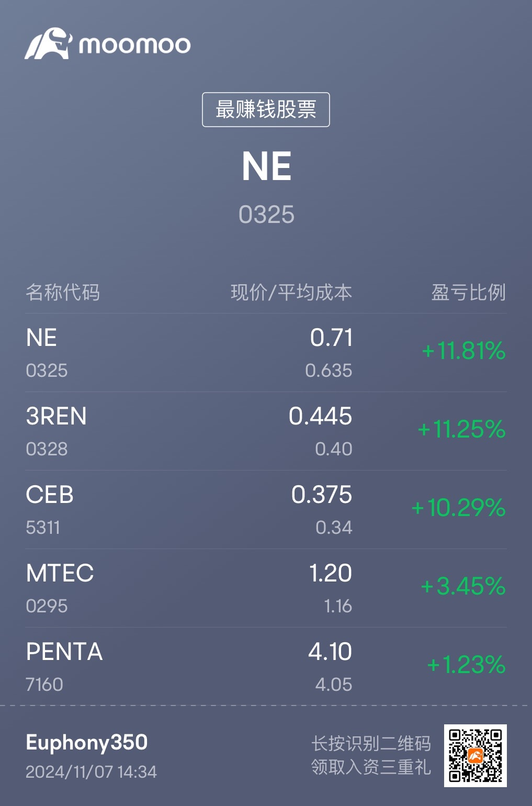The image size is (532, 806).
Task: Select the 盈亏比例 column header
Action: pyautogui.click(x=469, y=292)
